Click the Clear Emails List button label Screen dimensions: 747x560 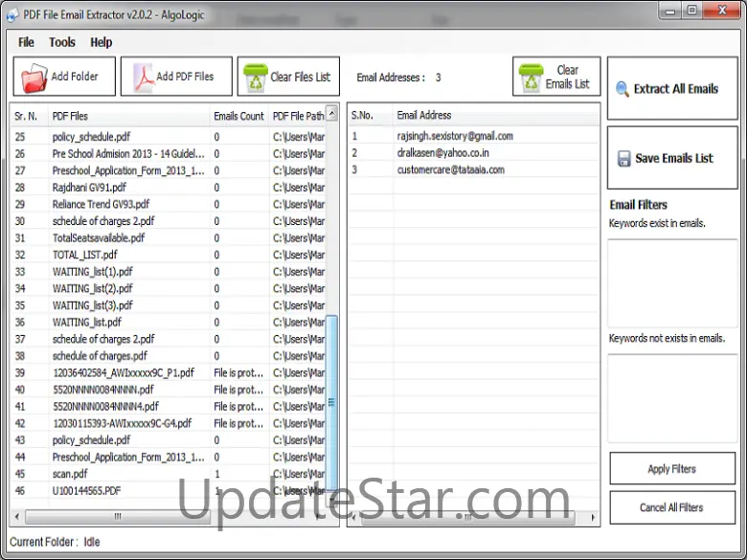click(x=567, y=78)
